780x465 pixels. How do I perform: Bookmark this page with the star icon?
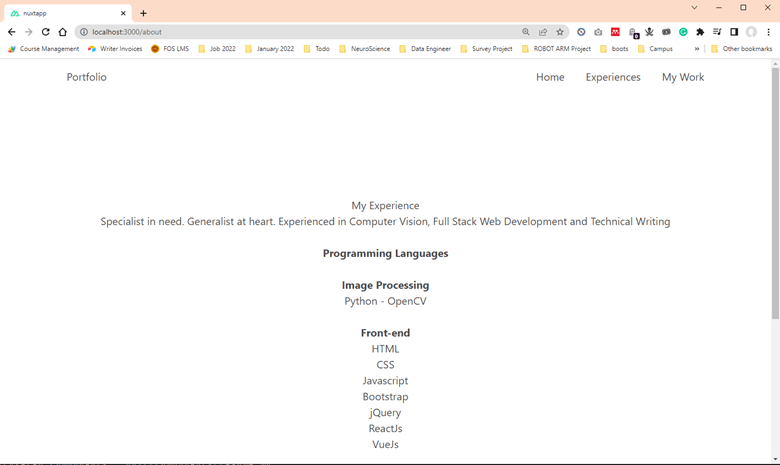pyautogui.click(x=560, y=32)
